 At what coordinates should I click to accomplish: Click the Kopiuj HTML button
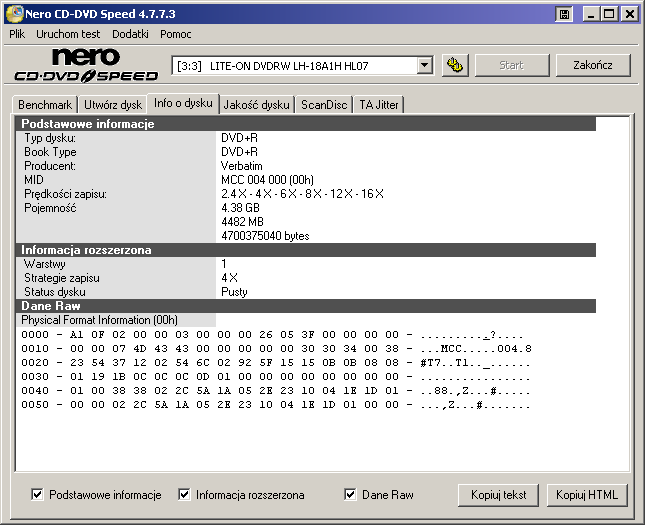[x=587, y=495]
